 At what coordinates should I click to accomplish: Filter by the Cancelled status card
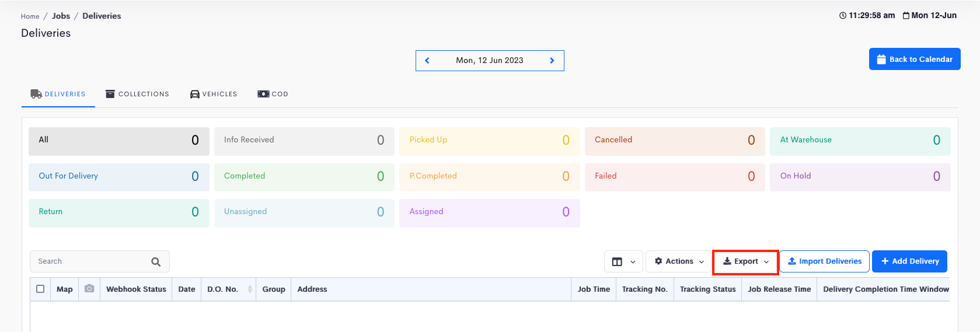674,141
